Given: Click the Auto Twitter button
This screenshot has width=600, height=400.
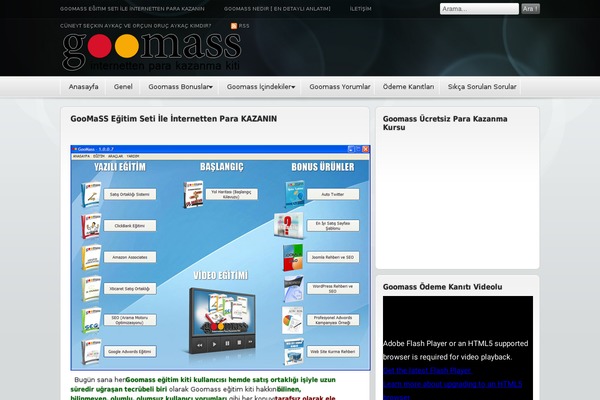Looking at the screenshot, I should pos(333,194).
